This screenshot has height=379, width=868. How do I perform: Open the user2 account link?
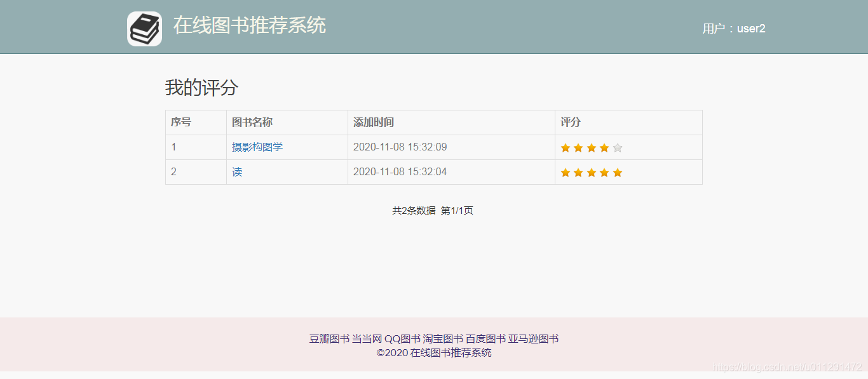751,29
